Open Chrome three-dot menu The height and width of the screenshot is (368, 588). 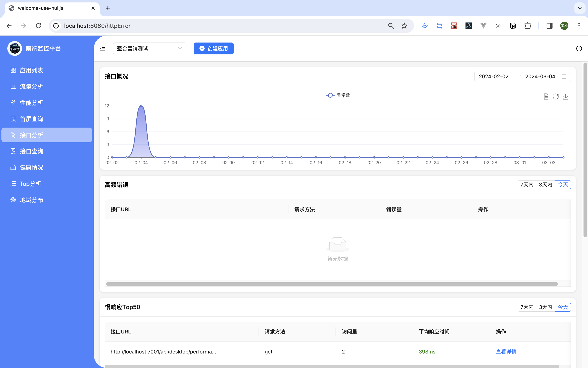point(579,26)
